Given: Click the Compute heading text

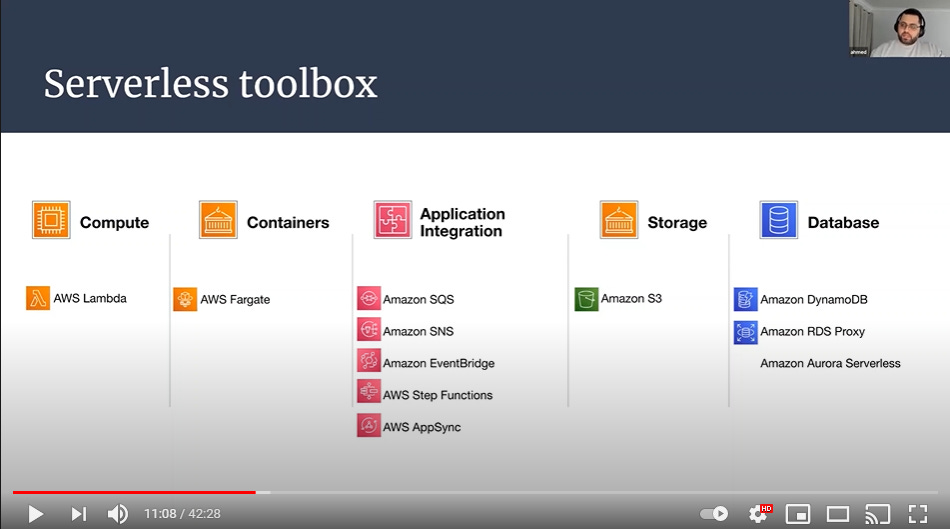Looking at the screenshot, I should coord(115,223).
